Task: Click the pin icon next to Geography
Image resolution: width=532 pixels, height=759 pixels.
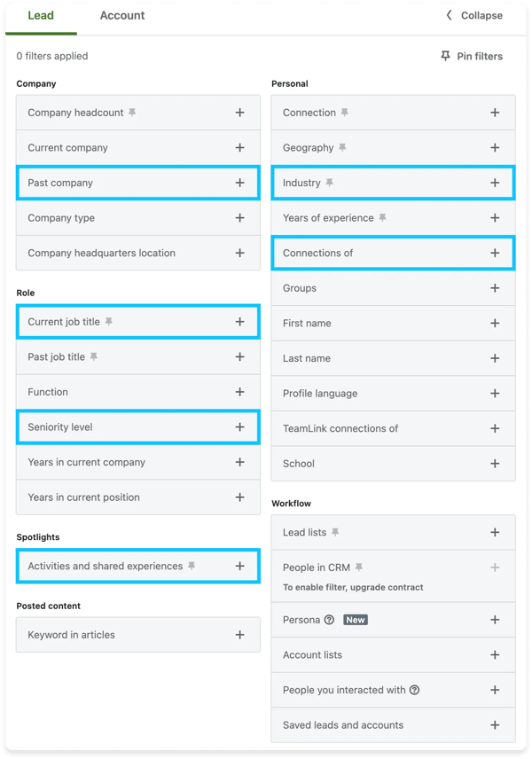Action: click(x=342, y=148)
